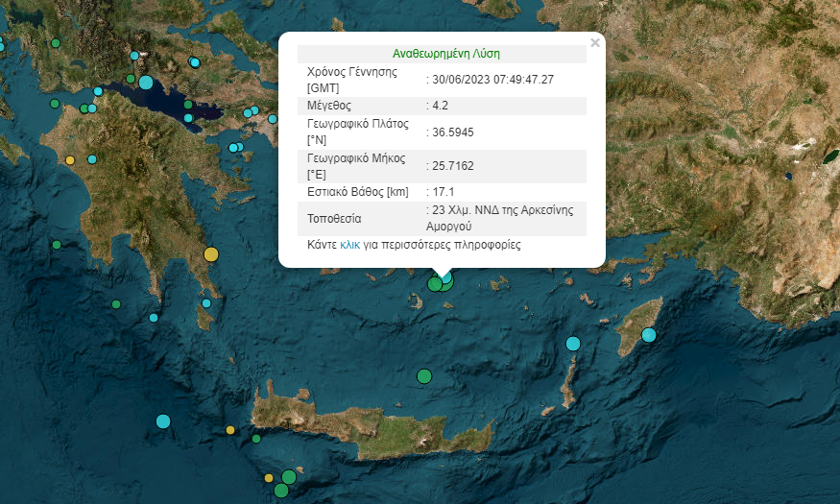840x504 pixels.
Task: Click the location text '23 Χλμ. ΝΝΔ της Αρκεσίνης Αμοργού'
Action: [x=500, y=218]
